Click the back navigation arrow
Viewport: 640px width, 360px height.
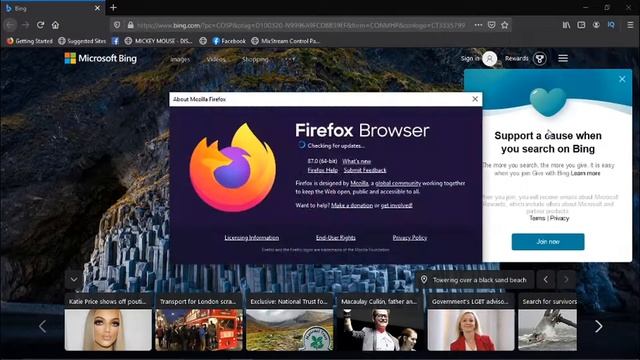(10, 25)
